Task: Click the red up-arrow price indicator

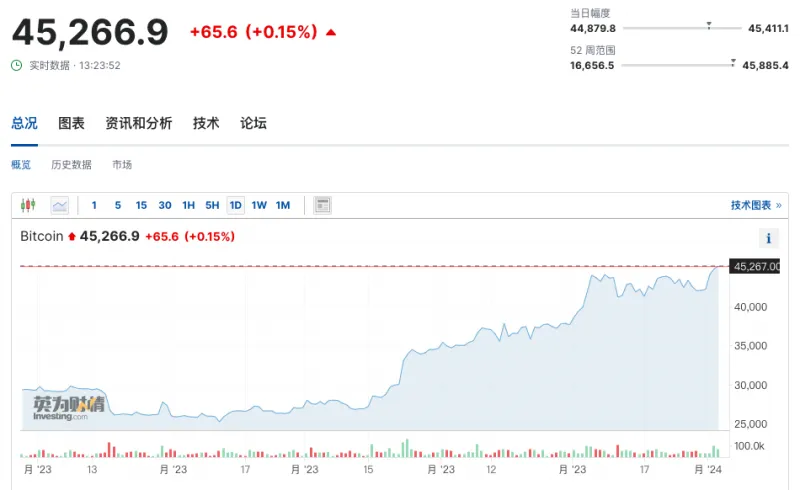Action: pos(331,32)
